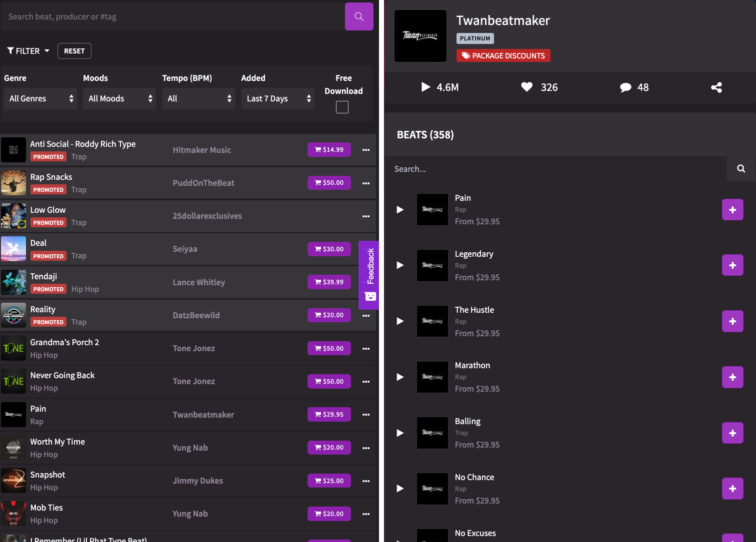Buy Mob Ties for $20.00
756x542 pixels.
tap(329, 514)
